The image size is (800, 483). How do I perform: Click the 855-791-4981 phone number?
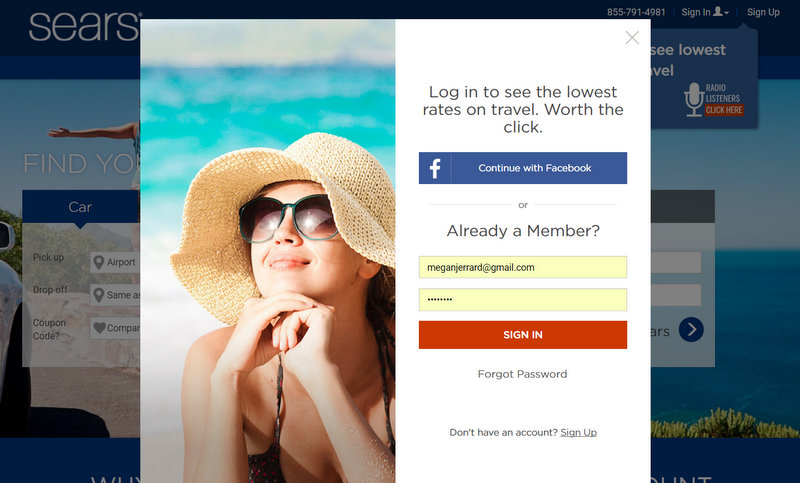point(636,12)
